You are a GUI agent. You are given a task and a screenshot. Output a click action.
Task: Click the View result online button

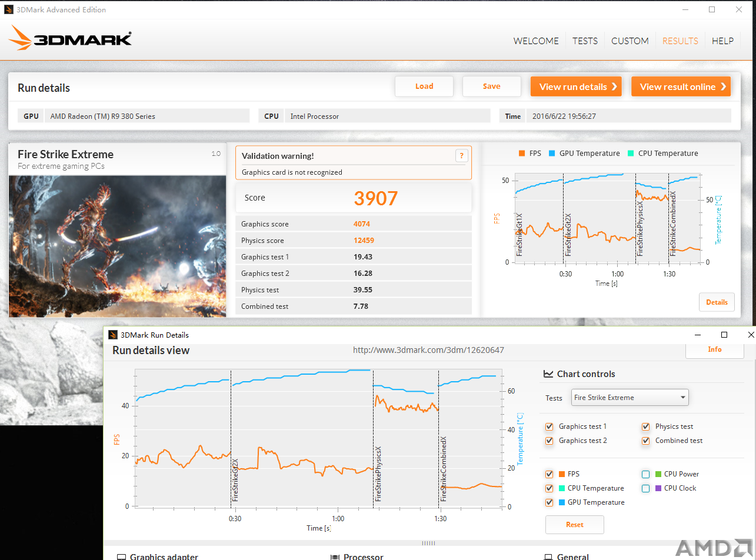(681, 86)
